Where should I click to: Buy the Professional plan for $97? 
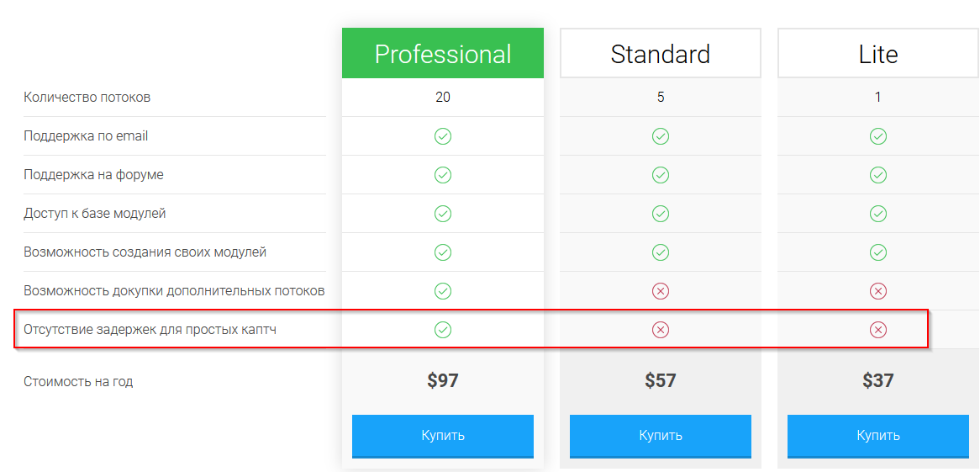coord(442,436)
